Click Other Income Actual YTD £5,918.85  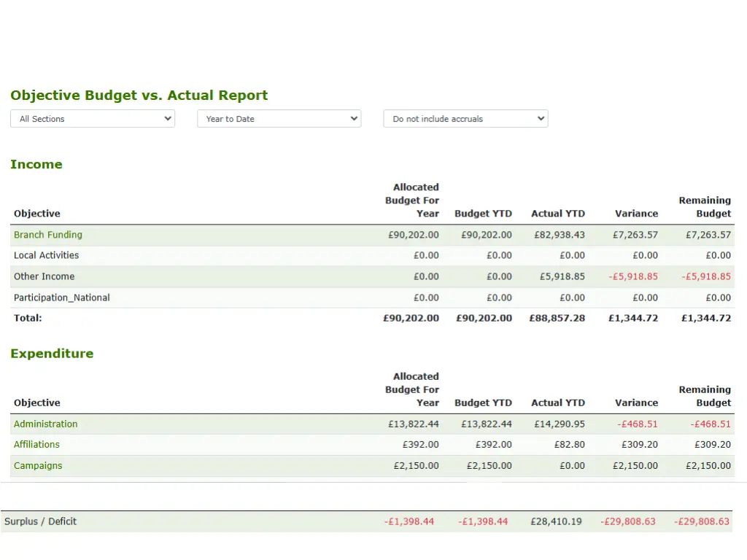click(x=562, y=276)
